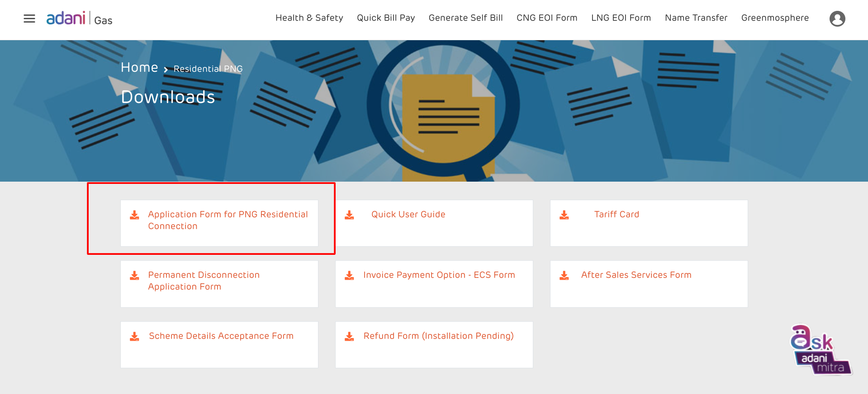Open the LNG EOI Form page
Viewport: 868px width, 394px height.
(x=621, y=18)
